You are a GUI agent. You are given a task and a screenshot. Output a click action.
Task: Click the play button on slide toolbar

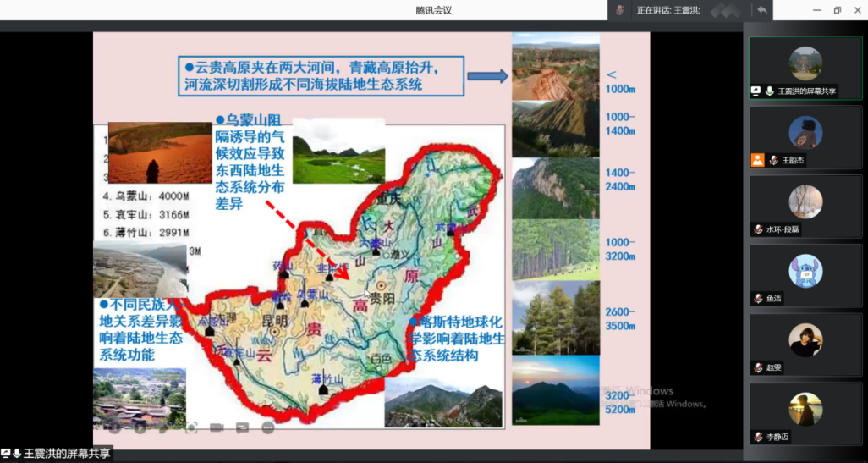coord(140,427)
